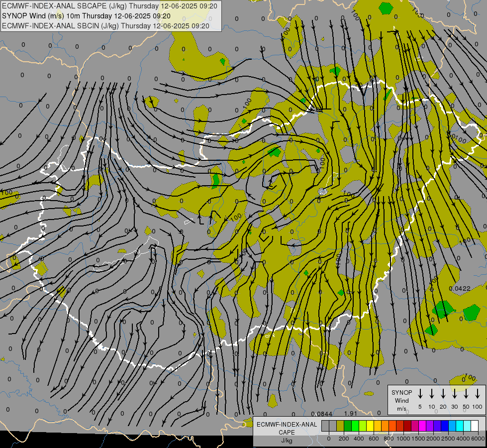Viewport: 487px width, 448px height.
Task: Select the SBCAPE title line
Action: (109, 6)
